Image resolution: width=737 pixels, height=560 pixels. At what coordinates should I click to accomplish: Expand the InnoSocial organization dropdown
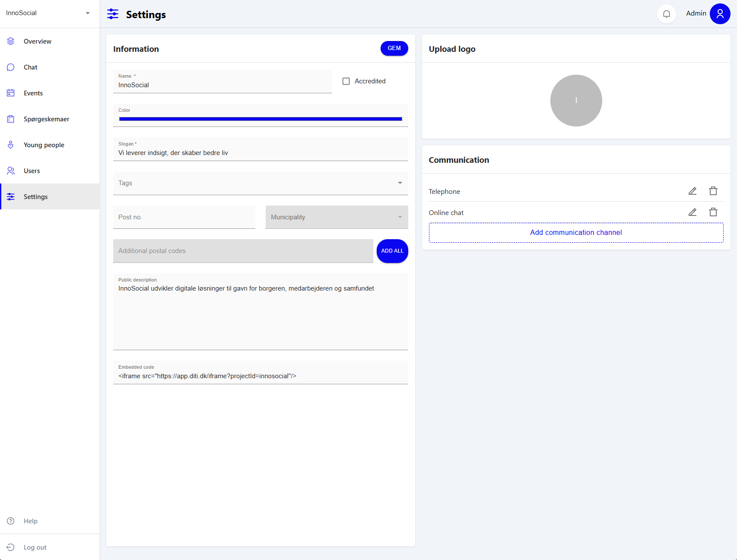[x=50, y=13]
